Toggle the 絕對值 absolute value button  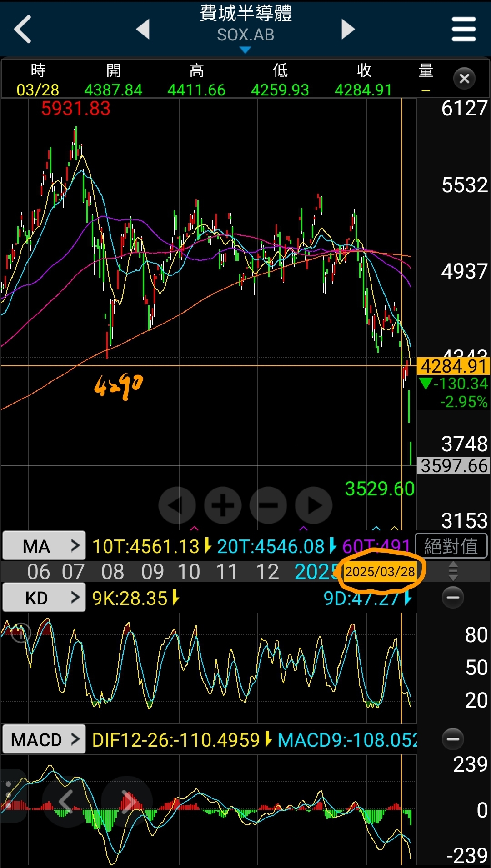pyautogui.click(x=451, y=546)
